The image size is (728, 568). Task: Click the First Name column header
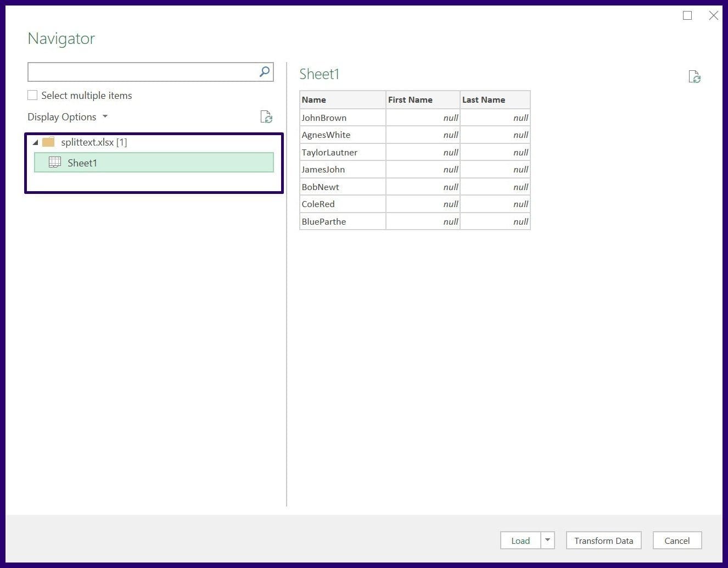click(x=423, y=99)
